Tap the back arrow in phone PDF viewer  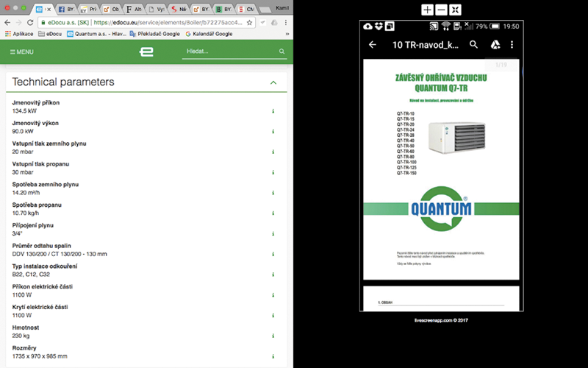tap(373, 45)
